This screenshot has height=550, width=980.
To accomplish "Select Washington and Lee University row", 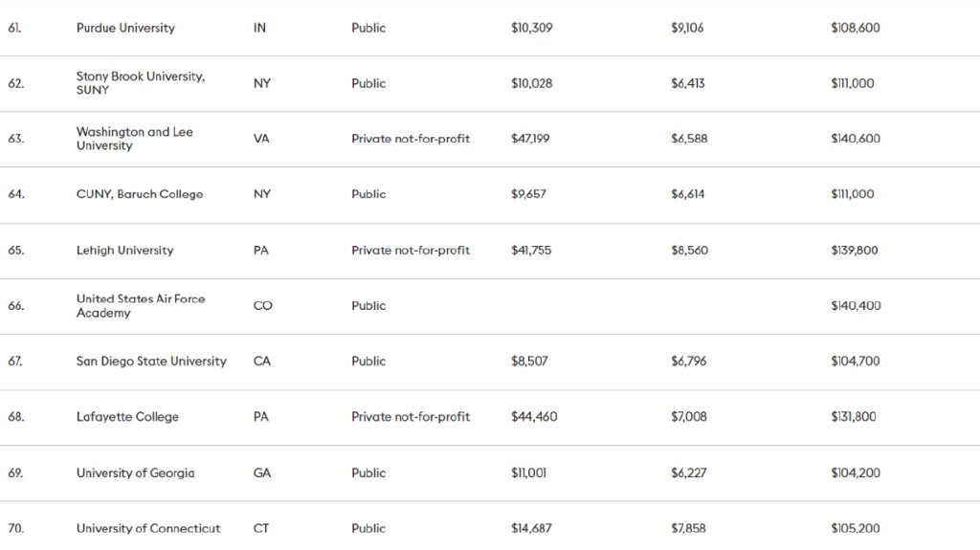I will [x=134, y=139].
